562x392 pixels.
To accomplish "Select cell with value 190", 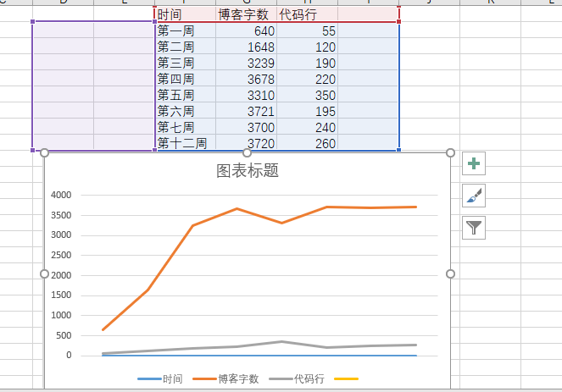I will (307, 63).
